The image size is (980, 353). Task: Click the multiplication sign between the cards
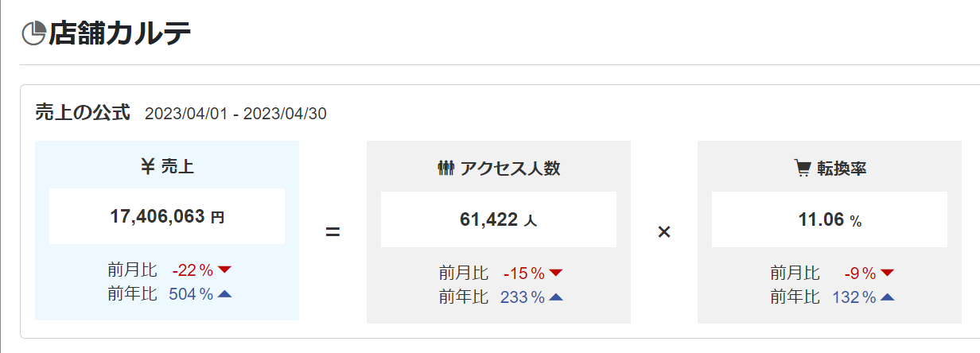(664, 233)
